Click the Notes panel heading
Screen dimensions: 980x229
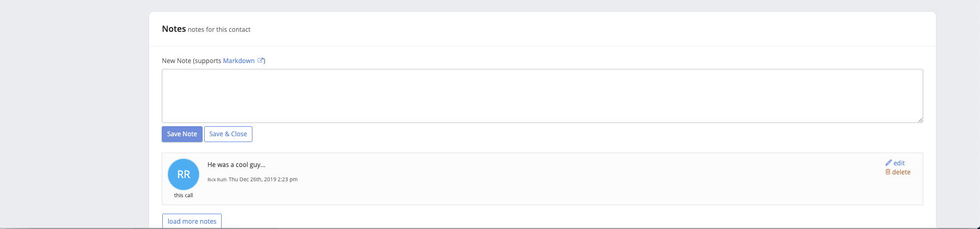tap(174, 29)
